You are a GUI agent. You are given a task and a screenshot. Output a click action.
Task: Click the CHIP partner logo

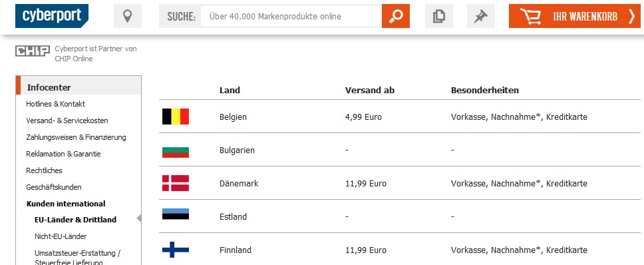[33, 51]
